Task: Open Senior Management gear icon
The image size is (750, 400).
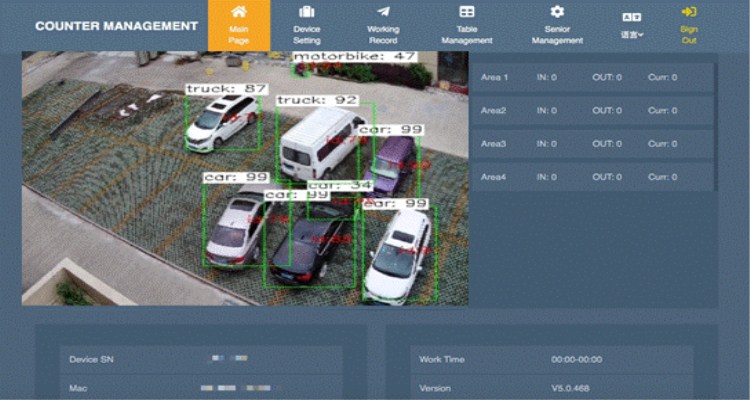Action: pos(557,12)
